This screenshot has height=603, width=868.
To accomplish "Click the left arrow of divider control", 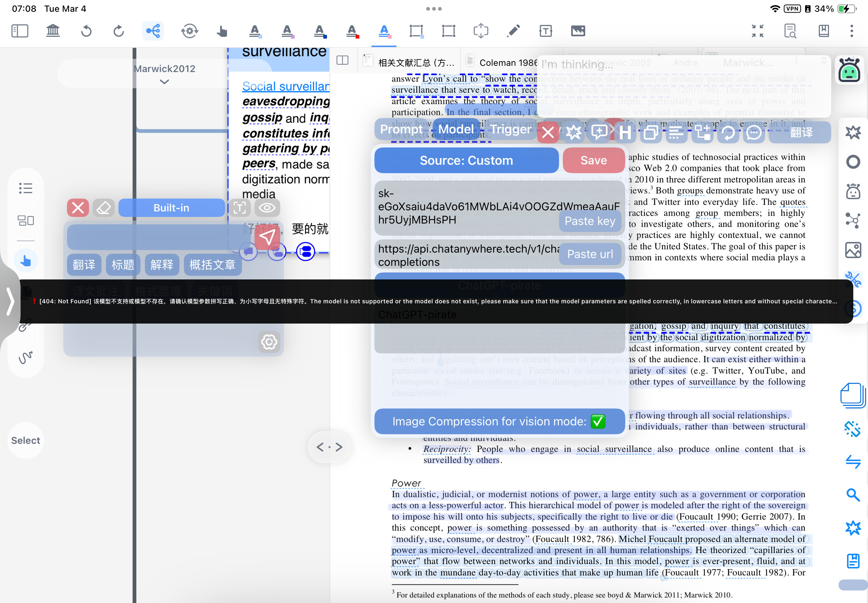I will (320, 447).
